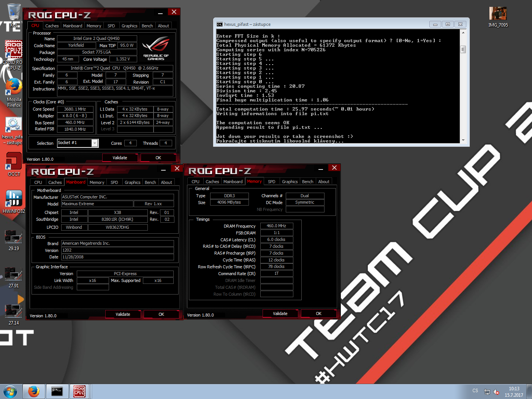Click the network tray icon
Image resolution: width=532 pixels, height=399 pixels.
click(x=487, y=392)
